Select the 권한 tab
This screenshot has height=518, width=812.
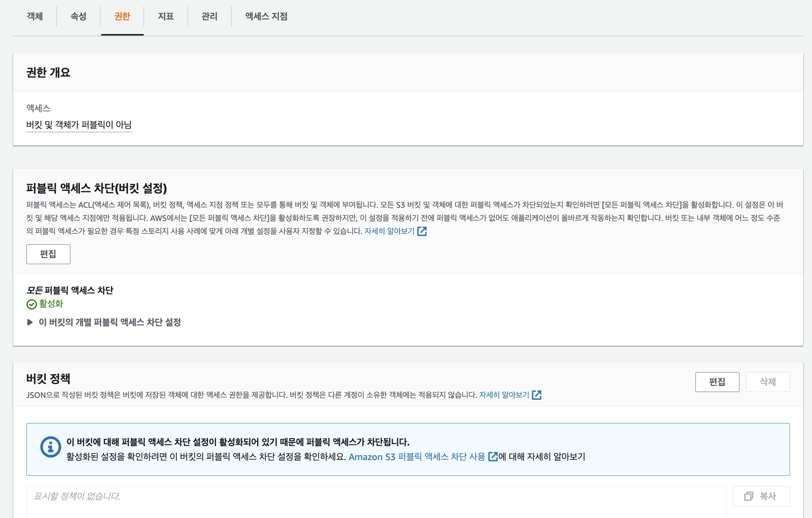click(x=122, y=16)
